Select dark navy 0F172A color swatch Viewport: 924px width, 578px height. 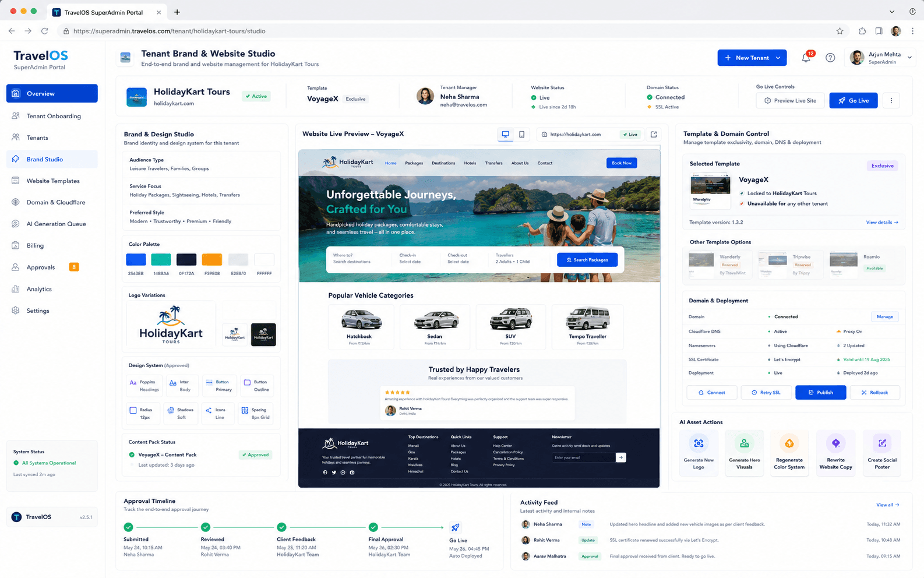186,260
